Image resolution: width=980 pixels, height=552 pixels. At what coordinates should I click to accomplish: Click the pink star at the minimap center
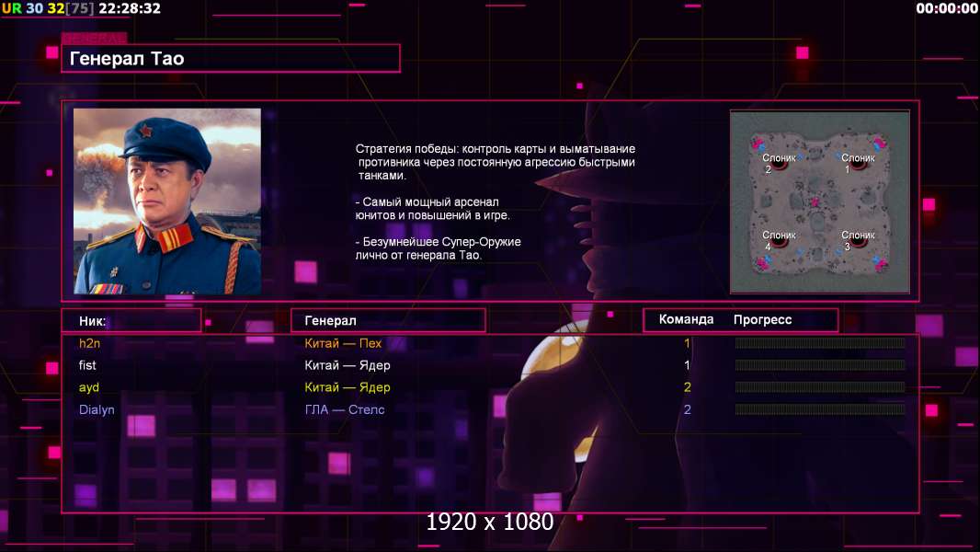[815, 201]
